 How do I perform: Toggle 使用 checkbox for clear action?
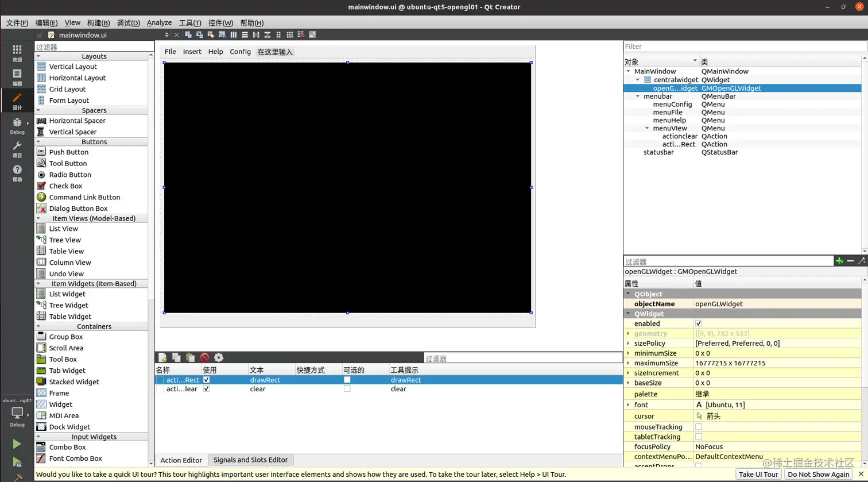(207, 389)
